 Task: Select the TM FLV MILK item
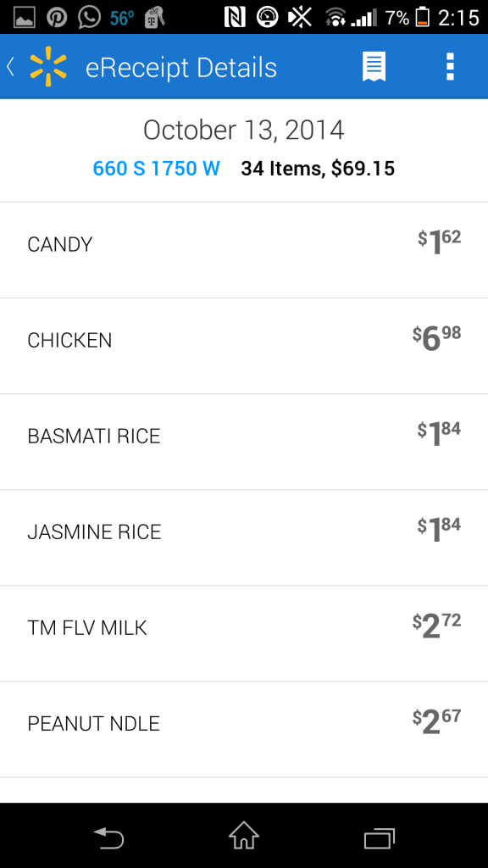coord(244,633)
